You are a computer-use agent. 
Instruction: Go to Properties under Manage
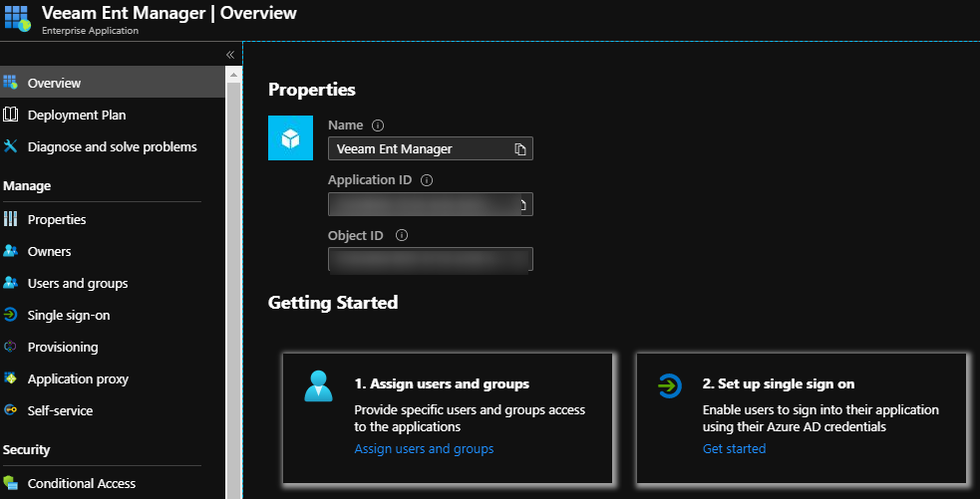pyautogui.click(x=57, y=219)
